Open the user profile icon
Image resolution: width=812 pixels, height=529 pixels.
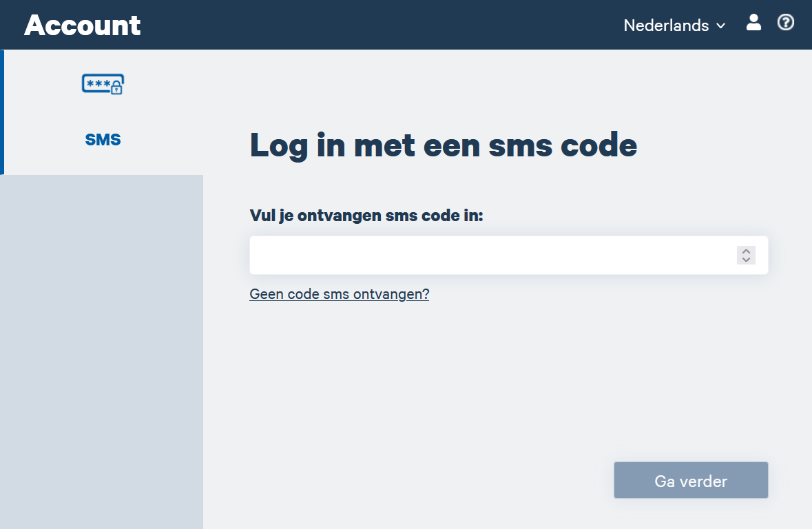(753, 23)
